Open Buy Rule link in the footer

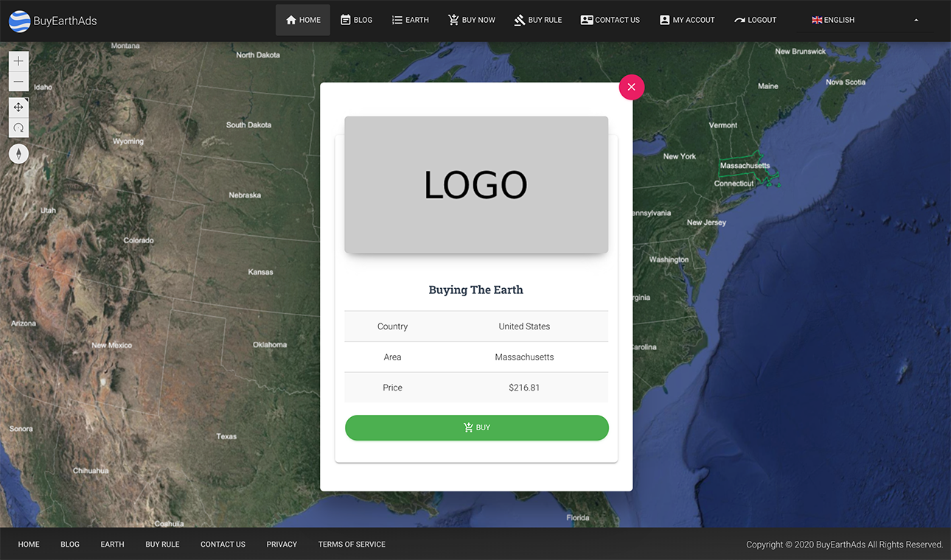tap(162, 545)
